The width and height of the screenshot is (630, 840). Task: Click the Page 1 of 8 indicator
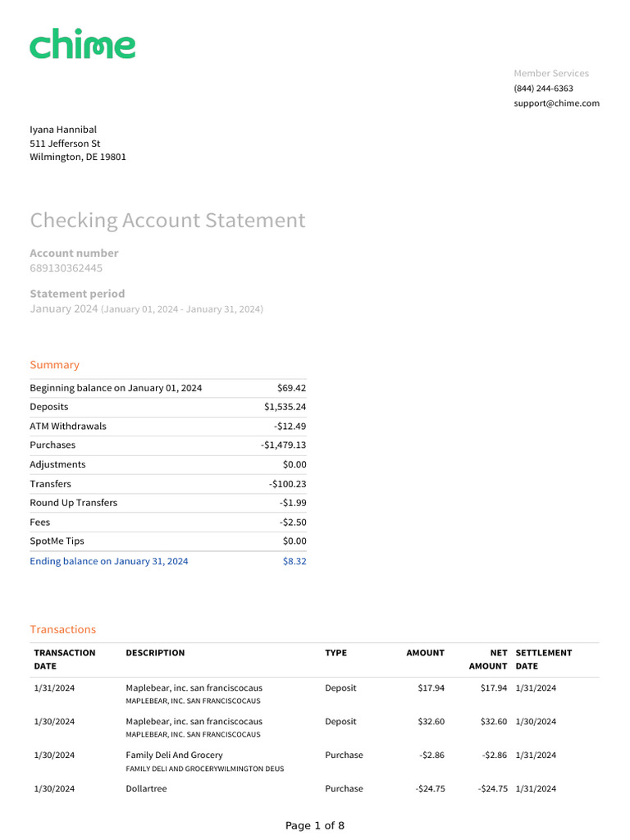(315, 825)
